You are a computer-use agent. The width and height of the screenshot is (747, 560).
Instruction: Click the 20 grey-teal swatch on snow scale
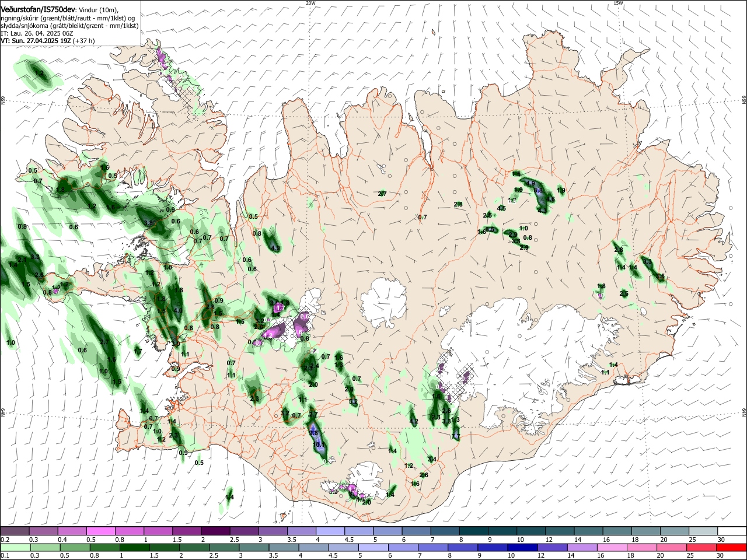pos(675,531)
